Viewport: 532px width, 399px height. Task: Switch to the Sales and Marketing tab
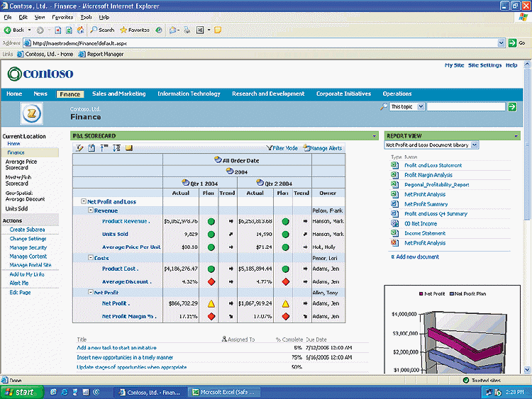(118, 94)
